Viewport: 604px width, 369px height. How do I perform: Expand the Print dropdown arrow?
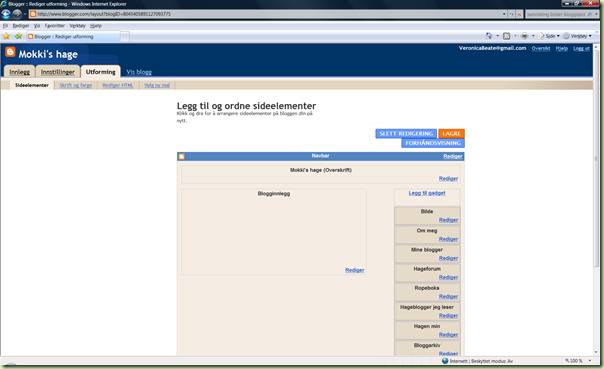pyautogui.click(x=533, y=36)
